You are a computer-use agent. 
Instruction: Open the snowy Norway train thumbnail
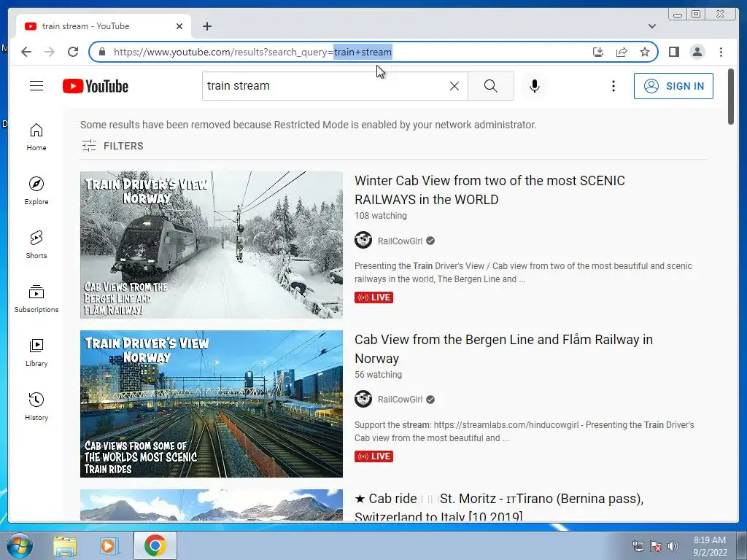[x=212, y=245]
